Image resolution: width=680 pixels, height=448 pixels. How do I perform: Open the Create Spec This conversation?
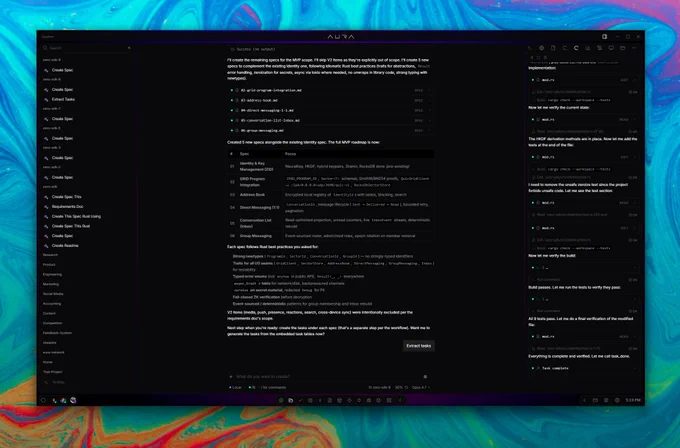tap(66, 197)
